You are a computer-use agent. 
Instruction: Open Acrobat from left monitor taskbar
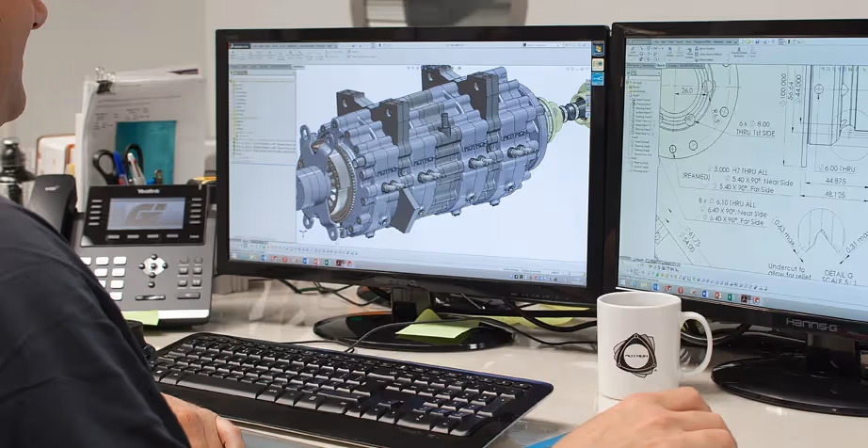pyautogui.click(x=339, y=263)
